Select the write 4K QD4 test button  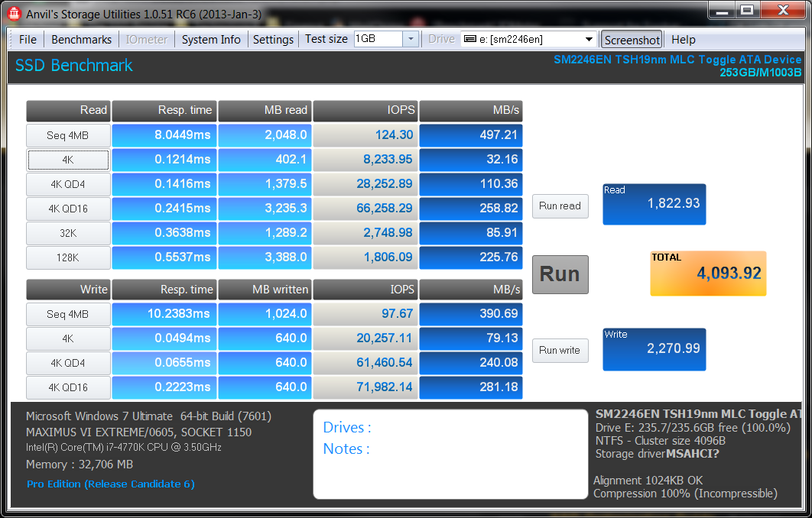tap(67, 363)
